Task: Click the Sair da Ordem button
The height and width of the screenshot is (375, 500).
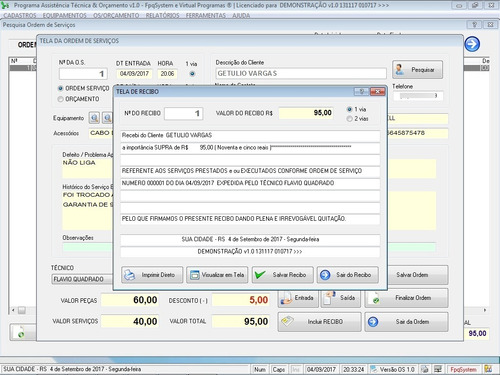Action: click(x=406, y=322)
